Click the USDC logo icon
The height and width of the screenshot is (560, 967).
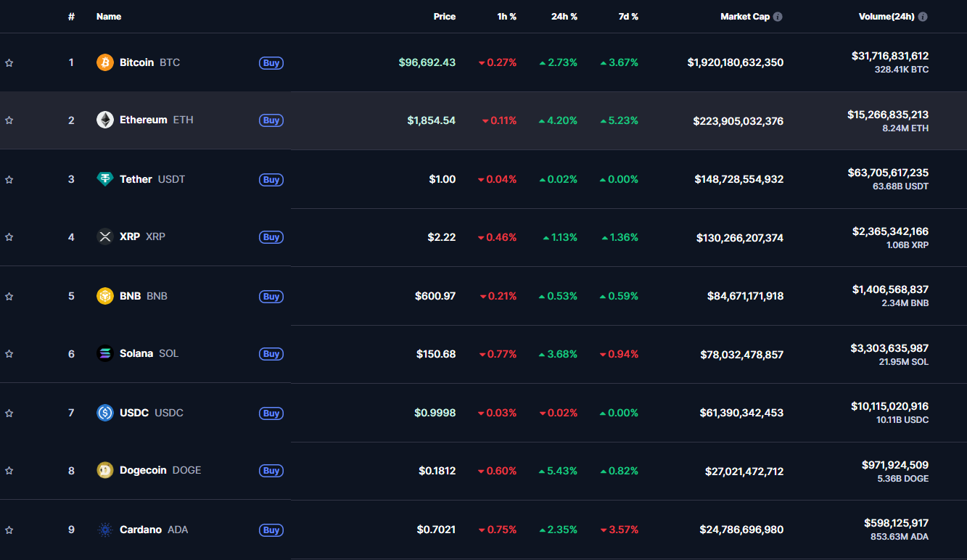click(x=105, y=413)
